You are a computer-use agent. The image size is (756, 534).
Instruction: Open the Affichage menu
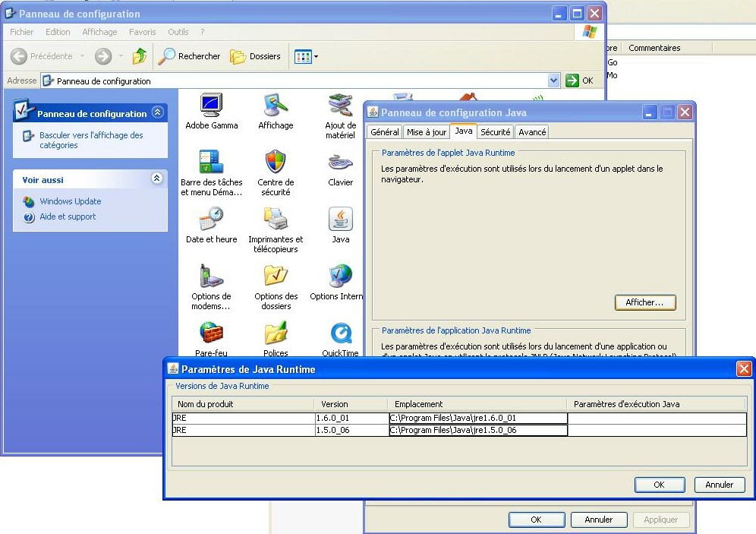point(99,32)
